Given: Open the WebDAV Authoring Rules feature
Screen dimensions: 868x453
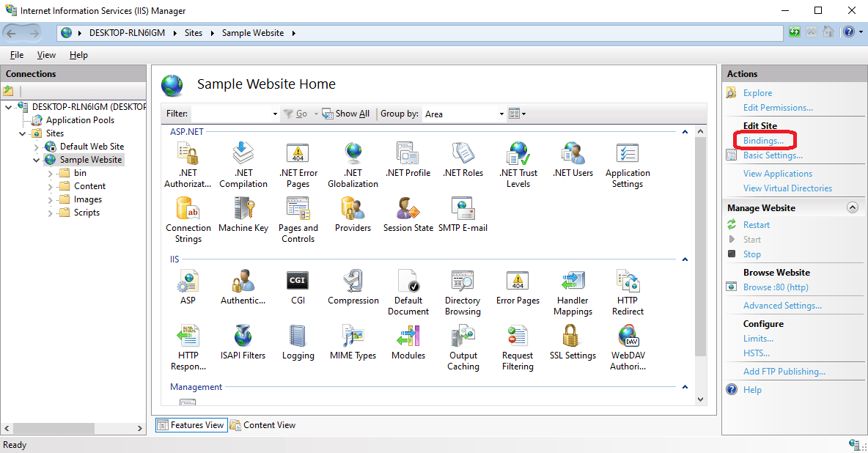Looking at the screenshot, I should tap(628, 347).
